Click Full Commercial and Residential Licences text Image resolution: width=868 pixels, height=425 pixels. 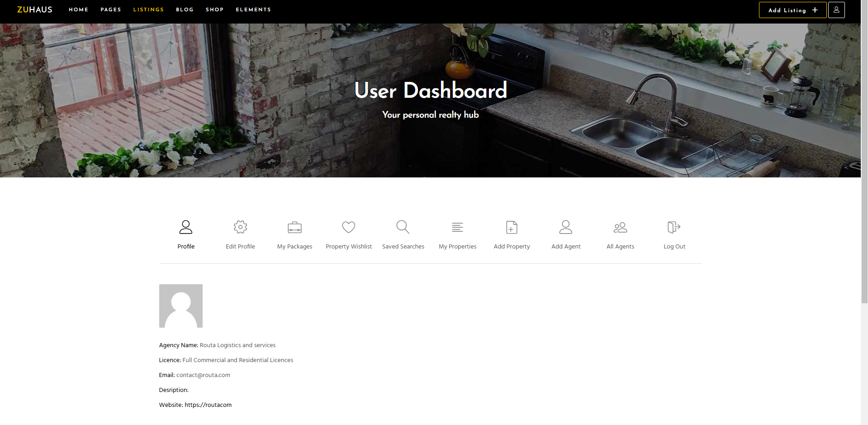237,360
